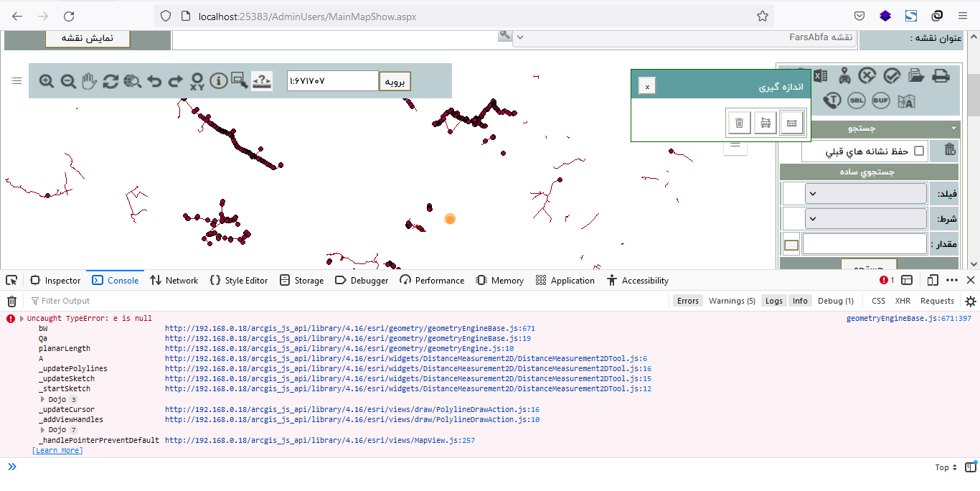Click the distance measure tool in اندازه گیری
This screenshot has height=491, width=980.
point(792,123)
